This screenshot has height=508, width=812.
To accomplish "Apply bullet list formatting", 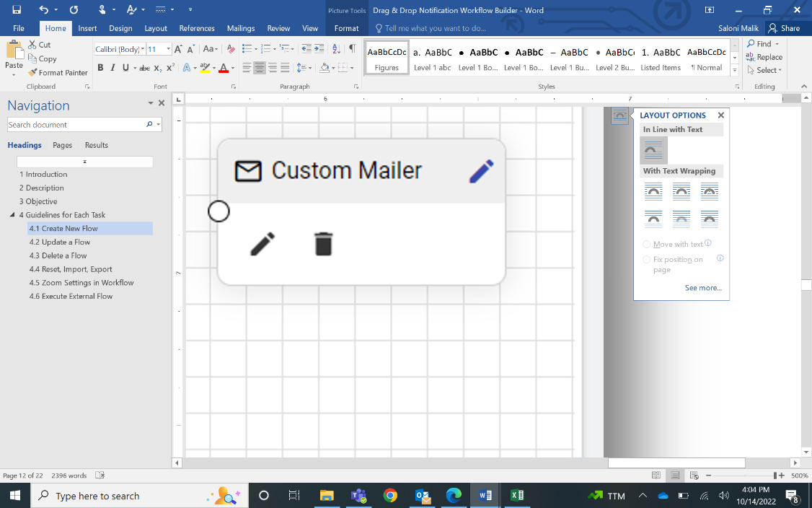I will [x=246, y=49].
